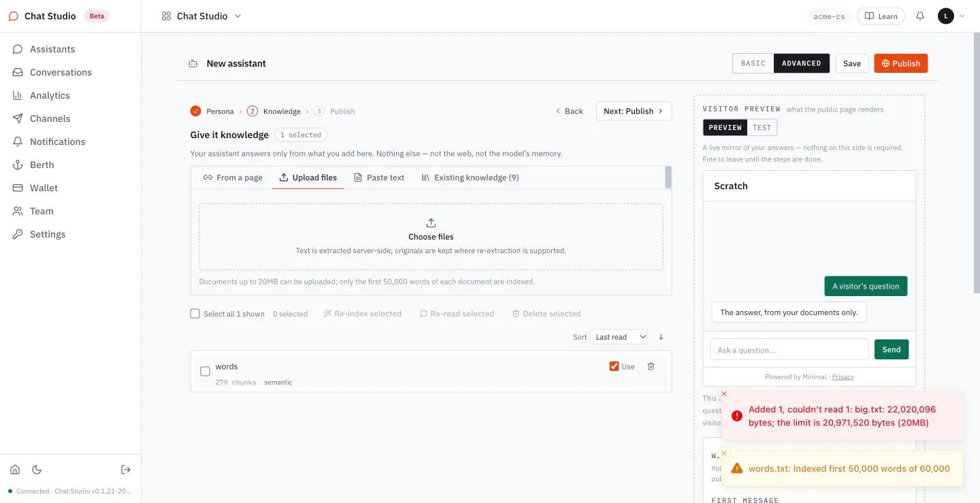Click the Save button

(x=852, y=63)
